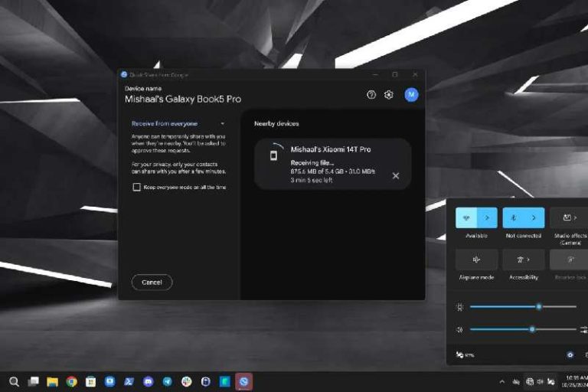588x392 pixels.
Task: Expand Bluetooth devices list arrow
Action: tap(534, 217)
